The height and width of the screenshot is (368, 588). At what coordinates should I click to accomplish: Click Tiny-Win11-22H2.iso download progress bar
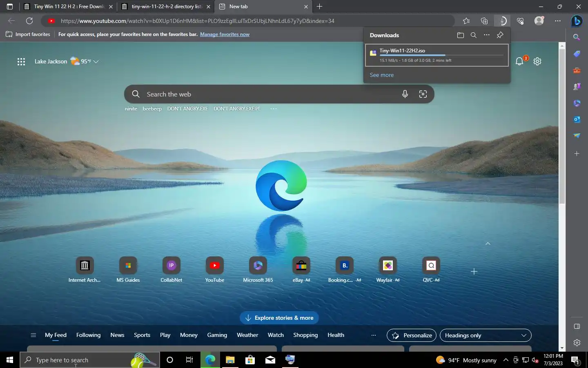(x=441, y=55)
